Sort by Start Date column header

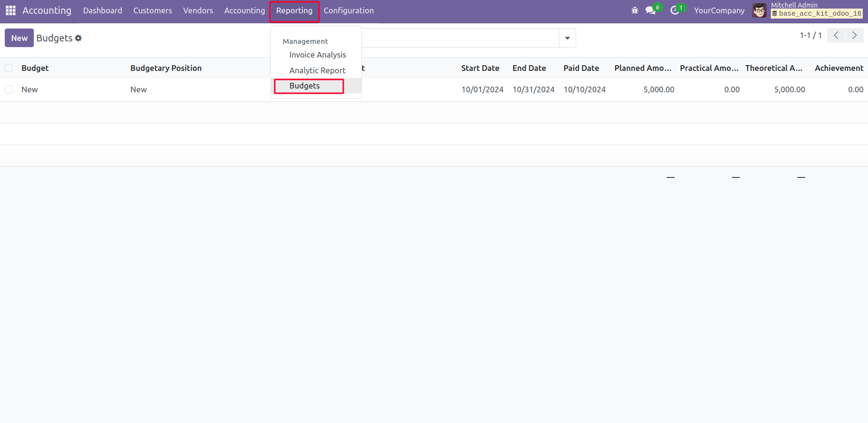click(x=480, y=68)
